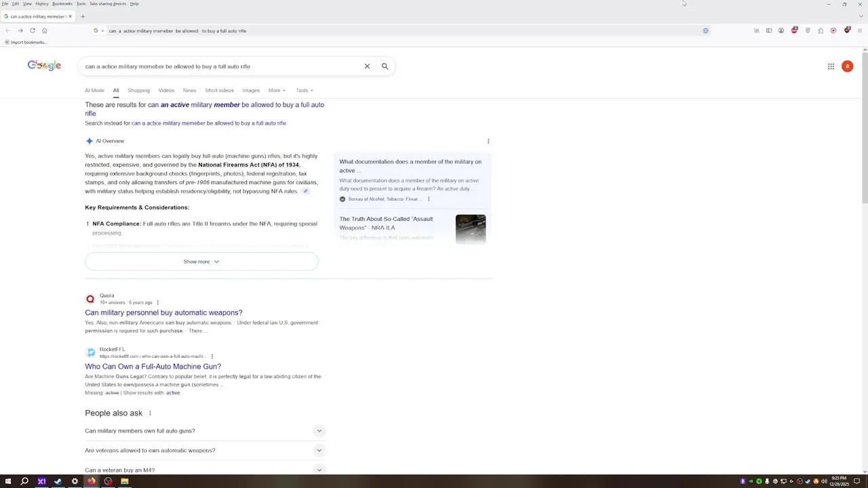Expand 'Are veterans allowed to own automatic weapons?'

[205, 451]
